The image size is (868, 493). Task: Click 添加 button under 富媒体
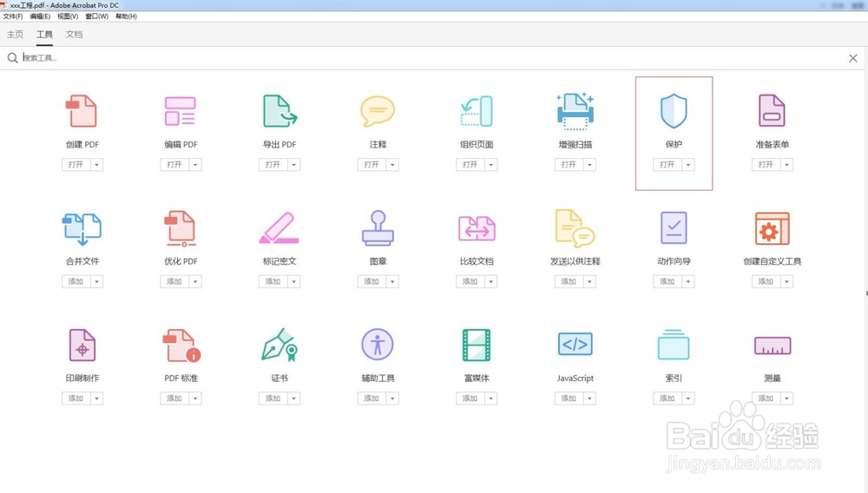pos(470,398)
